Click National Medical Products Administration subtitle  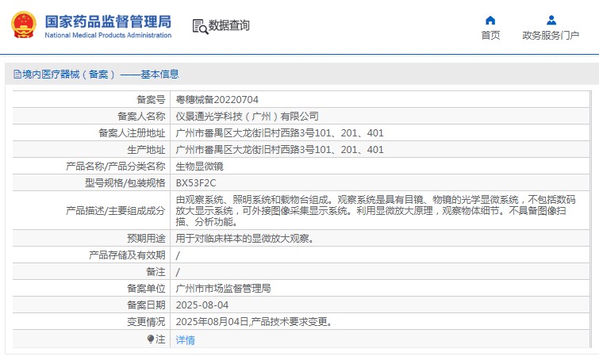108,36
